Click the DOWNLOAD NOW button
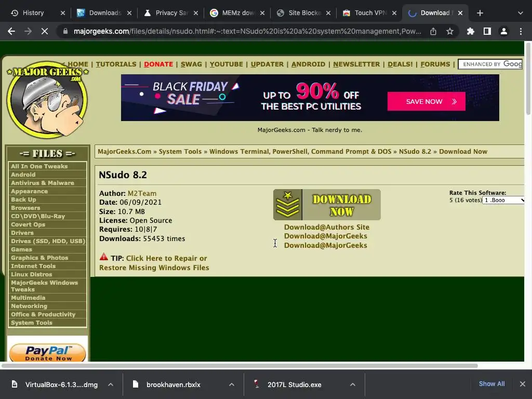This screenshot has width=532, height=399. [x=327, y=205]
